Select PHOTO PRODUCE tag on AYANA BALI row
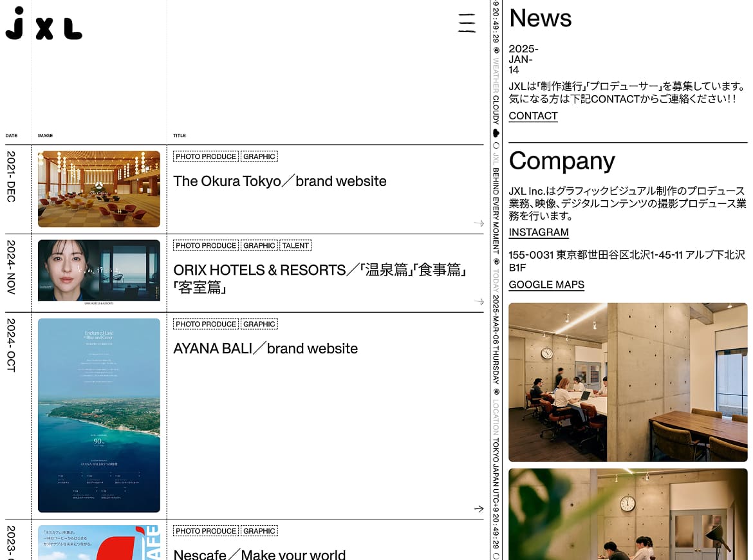Image resolution: width=753 pixels, height=560 pixels. pos(205,324)
